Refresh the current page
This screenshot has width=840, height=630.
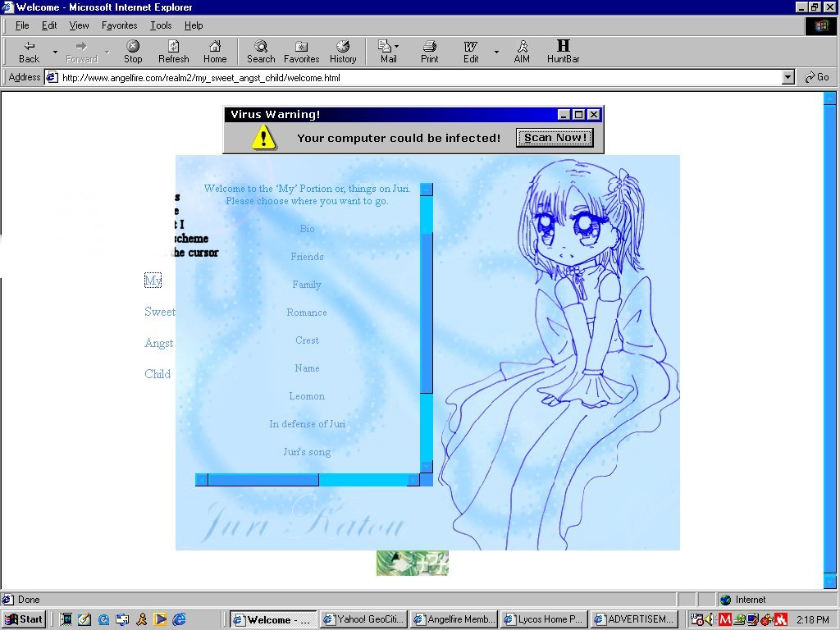tap(174, 52)
